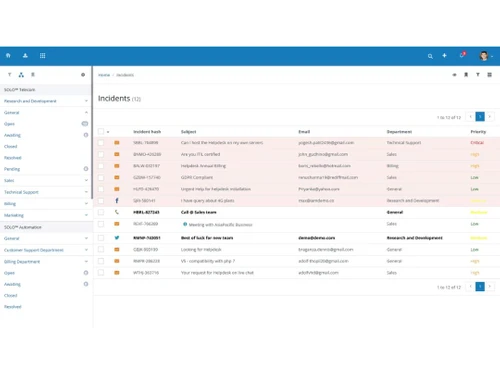Click email 'demo@demo.com' in Twitter incident row
The height and width of the screenshot is (375, 500).
tap(317, 238)
